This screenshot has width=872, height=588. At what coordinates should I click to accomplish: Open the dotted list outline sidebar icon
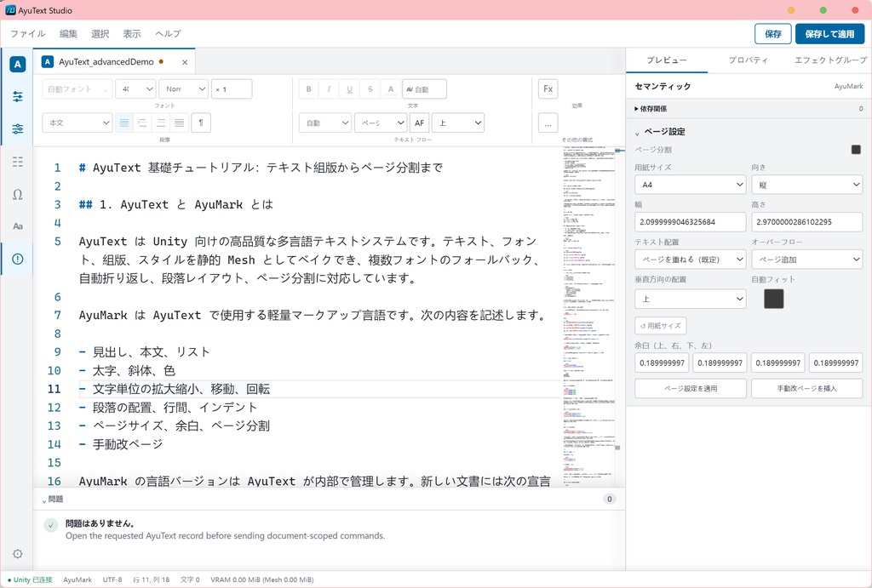pos(18,162)
